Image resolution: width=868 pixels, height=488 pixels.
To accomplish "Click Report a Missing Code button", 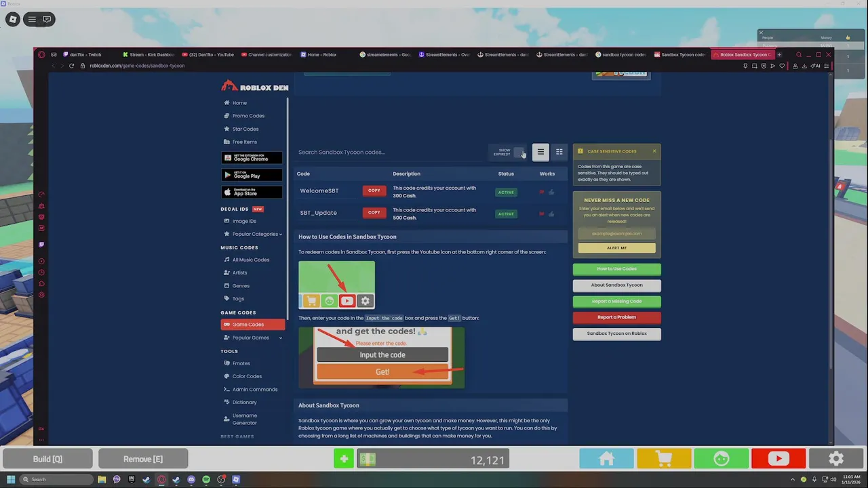I will click(x=616, y=302).
